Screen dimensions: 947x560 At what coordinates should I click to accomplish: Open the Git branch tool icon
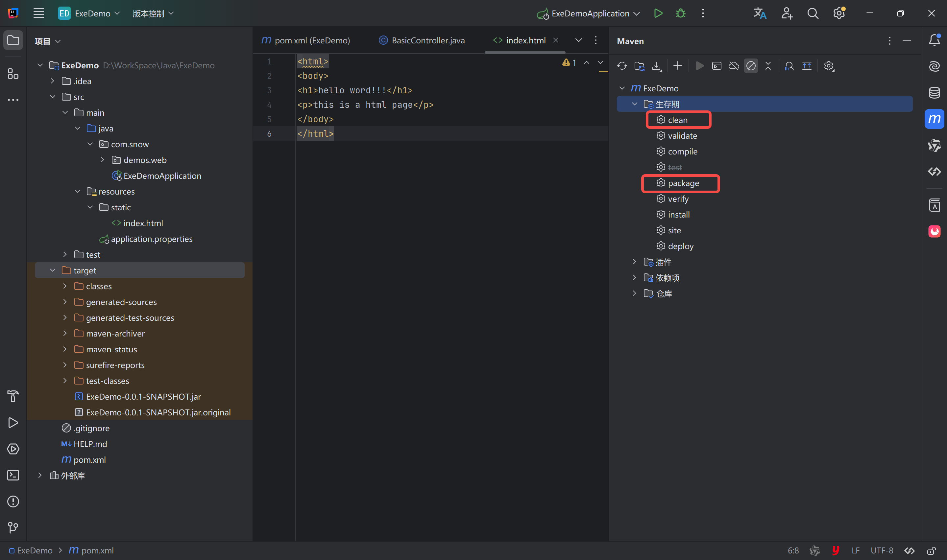(x=13, y=527)
